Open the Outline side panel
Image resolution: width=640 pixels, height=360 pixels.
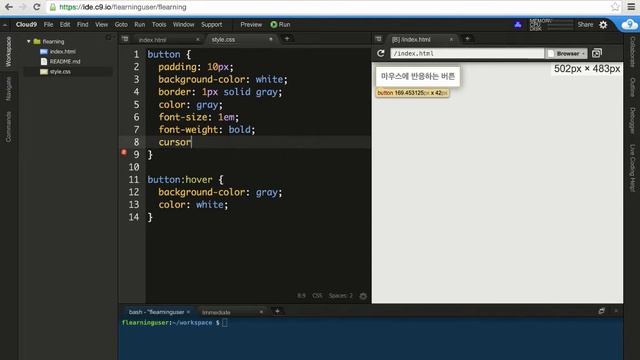pyautogui.click(x=632, y=87)
